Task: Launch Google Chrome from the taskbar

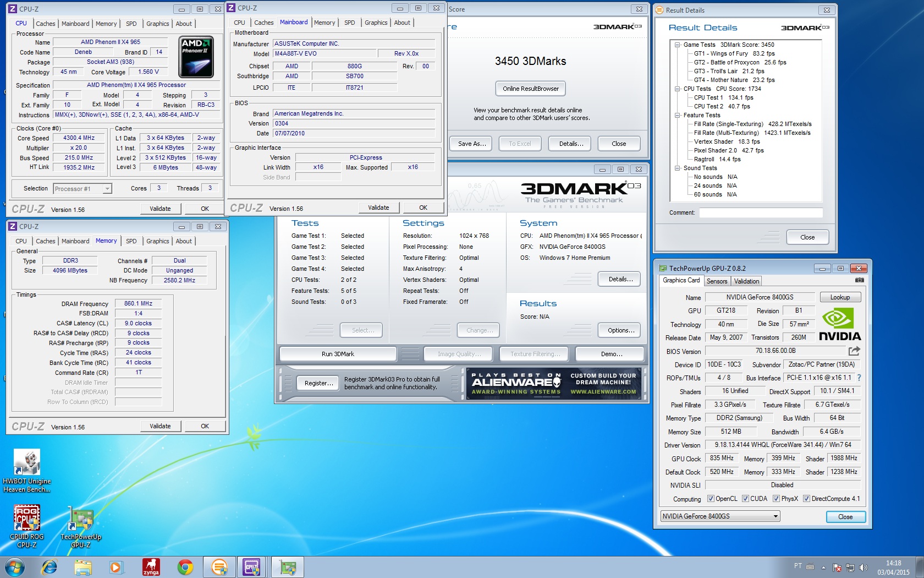Action: [x=185, y=567]
